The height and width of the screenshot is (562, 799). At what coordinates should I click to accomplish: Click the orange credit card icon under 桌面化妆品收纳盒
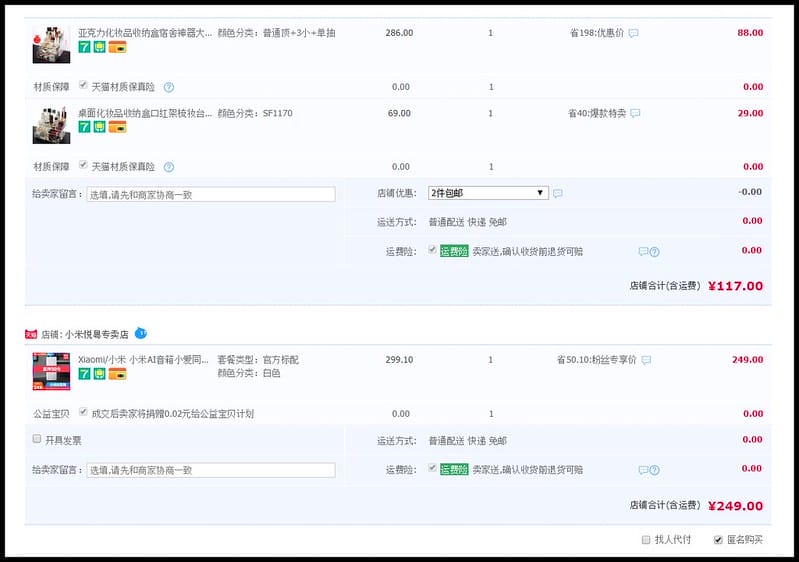tap(117, 127)
